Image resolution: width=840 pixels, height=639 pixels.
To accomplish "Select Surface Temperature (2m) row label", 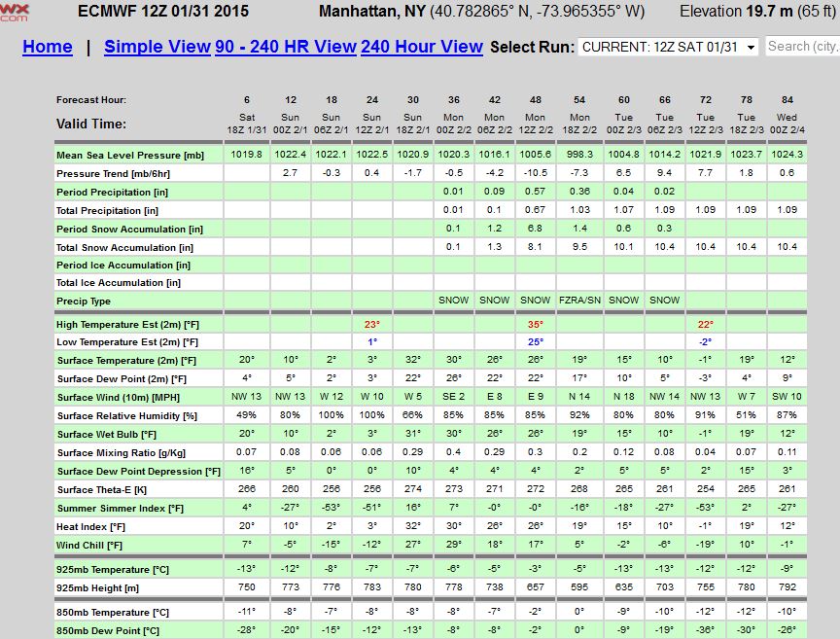I will tap(127, 361).
